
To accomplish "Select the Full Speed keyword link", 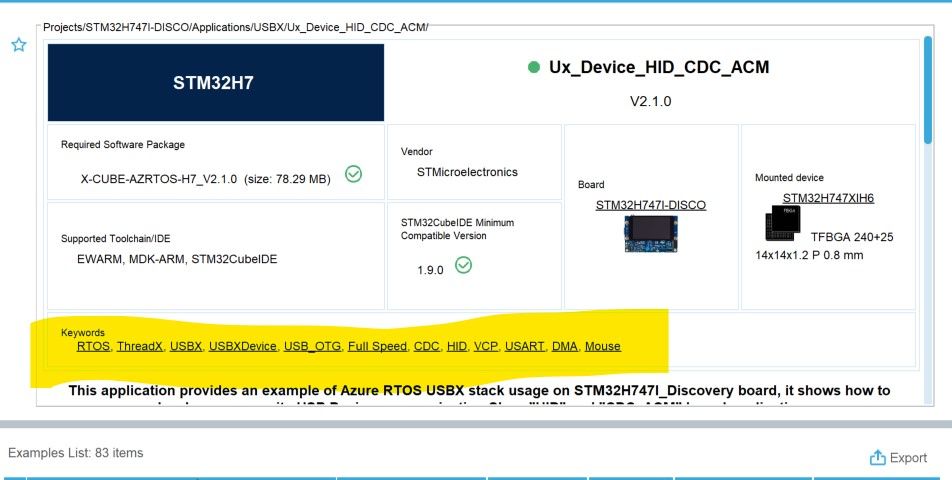I will [377, 346].
